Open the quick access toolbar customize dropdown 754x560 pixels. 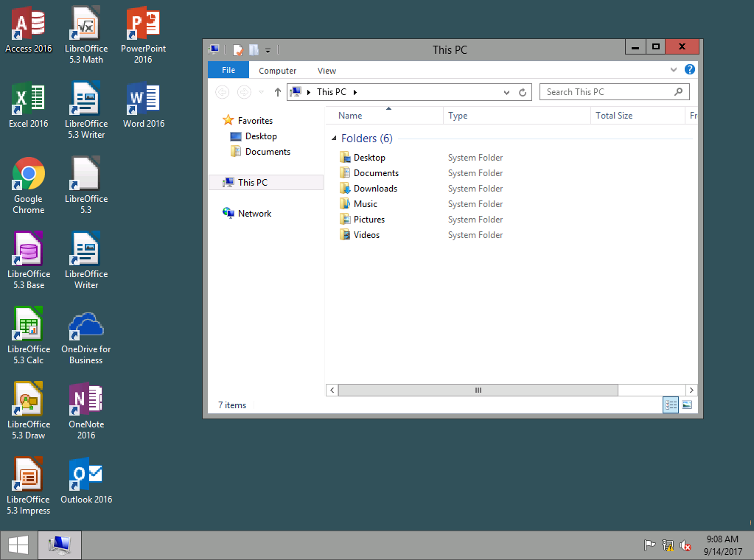268,49
